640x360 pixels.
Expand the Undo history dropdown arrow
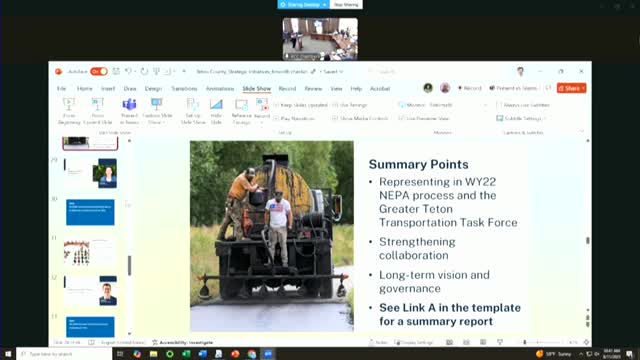pos(135,71)
